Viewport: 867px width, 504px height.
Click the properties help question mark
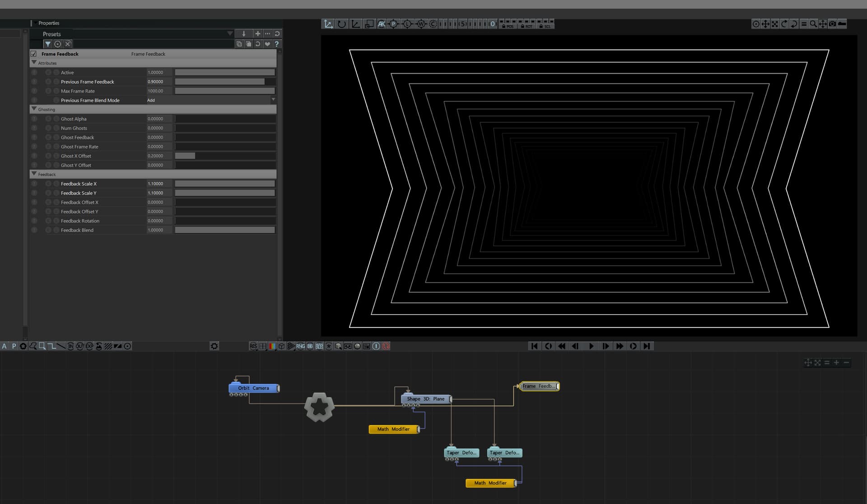[277, 44]
